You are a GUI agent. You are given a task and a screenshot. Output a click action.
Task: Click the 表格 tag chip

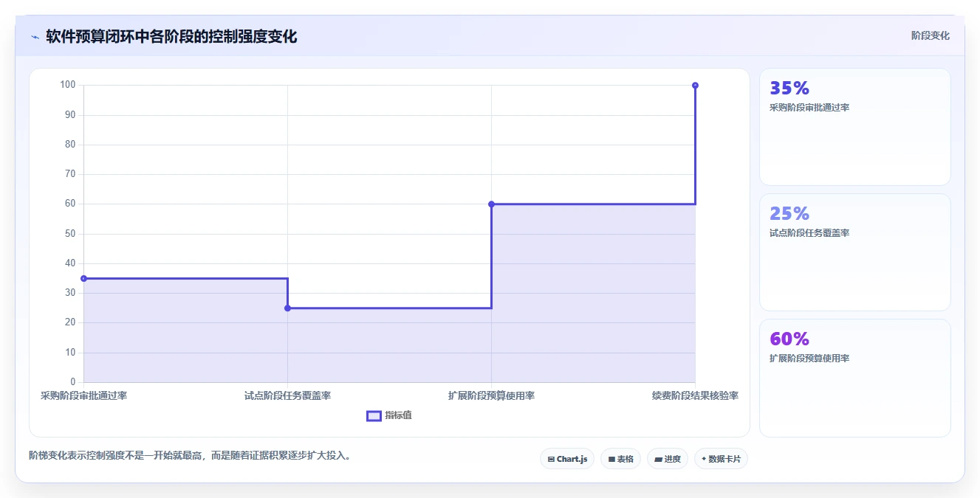620,459
